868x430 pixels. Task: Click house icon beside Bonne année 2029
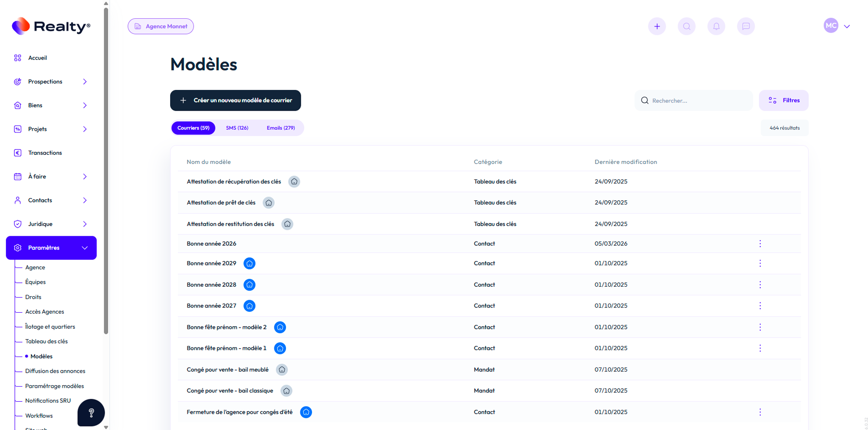250,264
